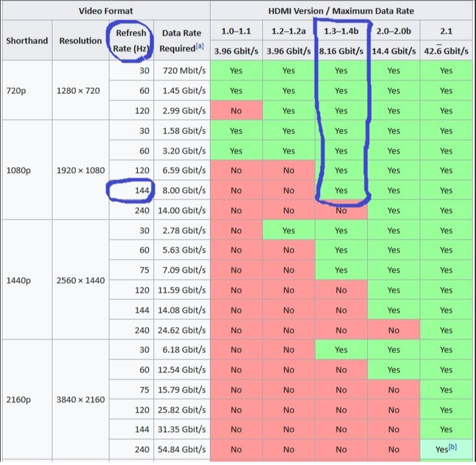Image resolution: width=476 pixels, height=465 pixels.
Task: Open footnote [b] link in 2160p 240 Hz row
Action: 452,447
